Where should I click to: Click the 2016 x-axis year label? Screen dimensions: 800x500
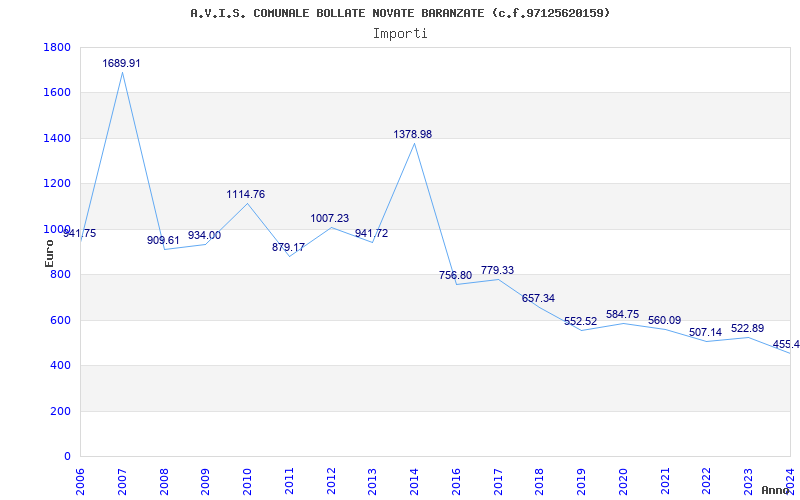coord(457,481)
